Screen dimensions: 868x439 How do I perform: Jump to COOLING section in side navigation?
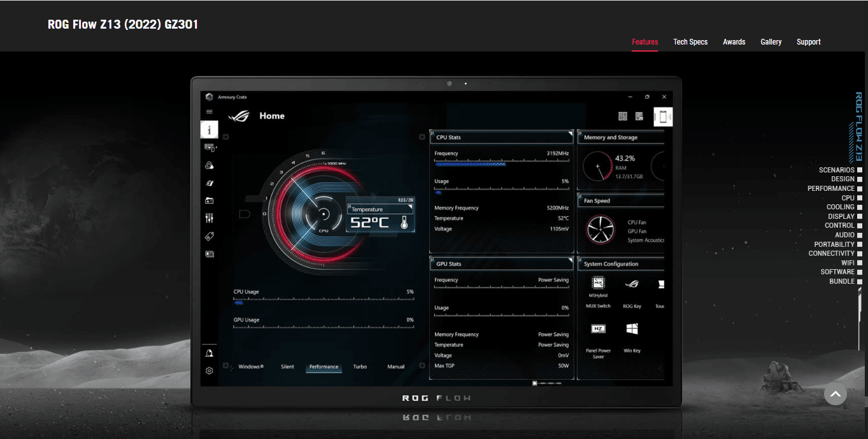click(x=844, y=207)
